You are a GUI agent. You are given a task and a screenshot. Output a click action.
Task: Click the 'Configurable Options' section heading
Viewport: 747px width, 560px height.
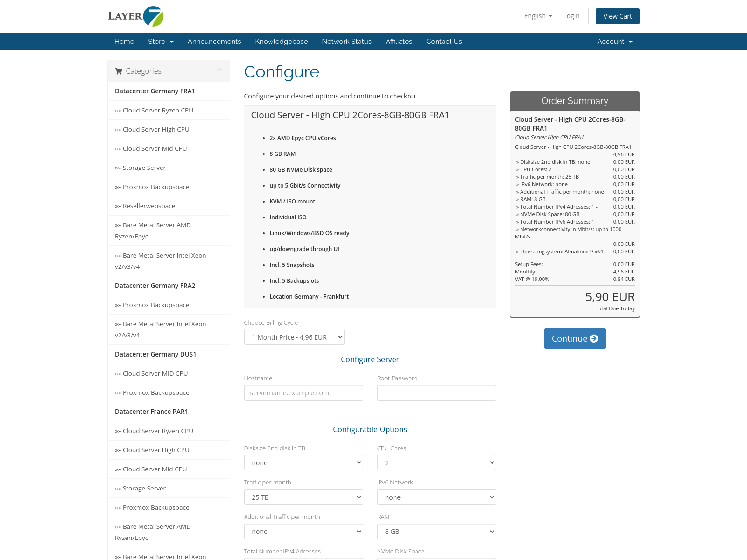pyautogui.click(x=370, y=429)
